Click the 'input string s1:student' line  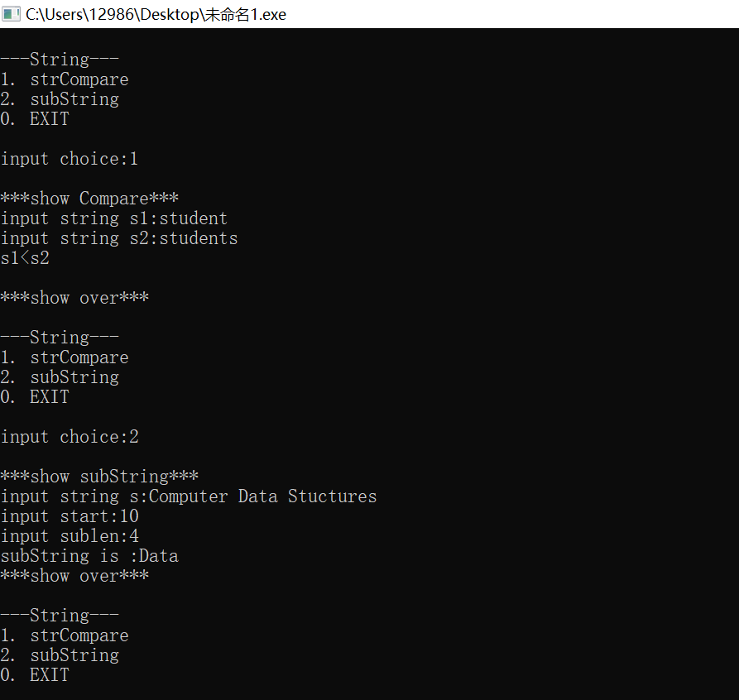(x=114, y=218)
